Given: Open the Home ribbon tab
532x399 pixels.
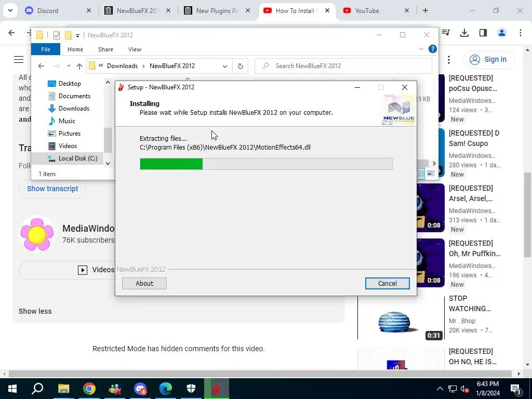Looking at the screenshot, I should tap(75, 49).
